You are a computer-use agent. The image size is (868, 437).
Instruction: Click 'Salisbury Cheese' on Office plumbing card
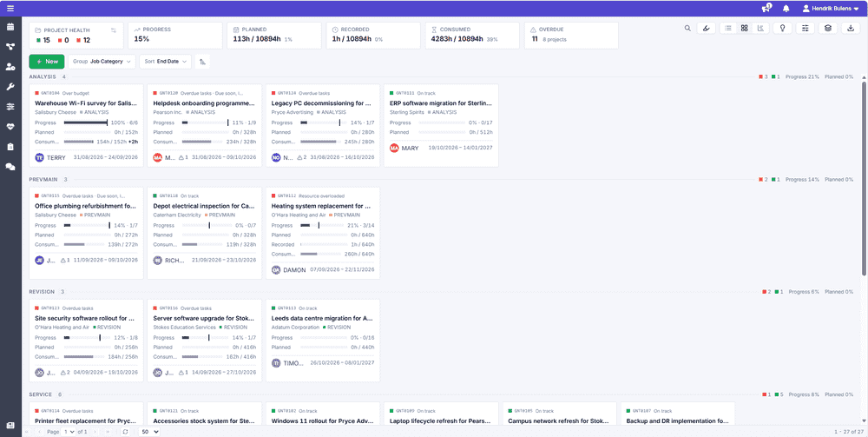click(56, 215)
